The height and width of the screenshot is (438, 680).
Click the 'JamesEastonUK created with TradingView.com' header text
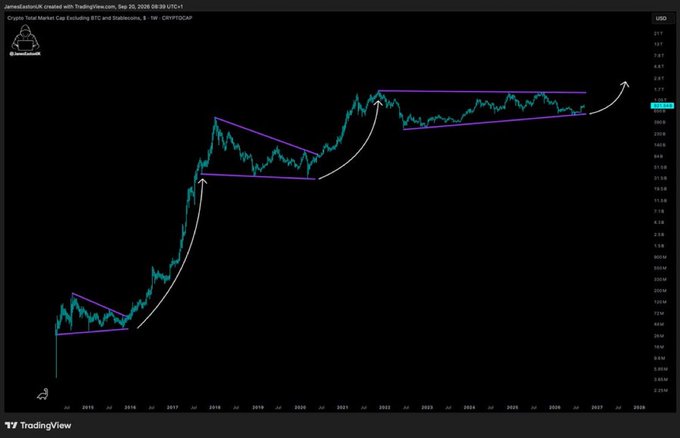click(x=60, y=7)
